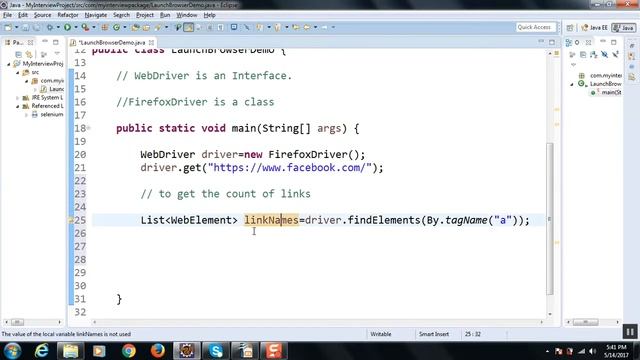Viewport: 640px width, 360px height.
Task: Open dropdown arrow beside New Class icon
Action: (124, 27)
